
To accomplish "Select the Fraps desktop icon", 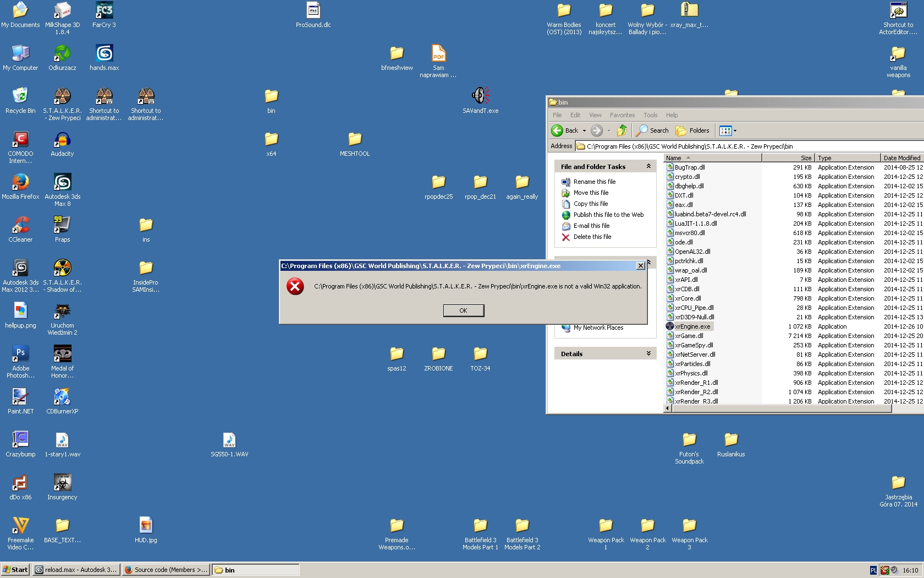I will [x=62, y=229].
